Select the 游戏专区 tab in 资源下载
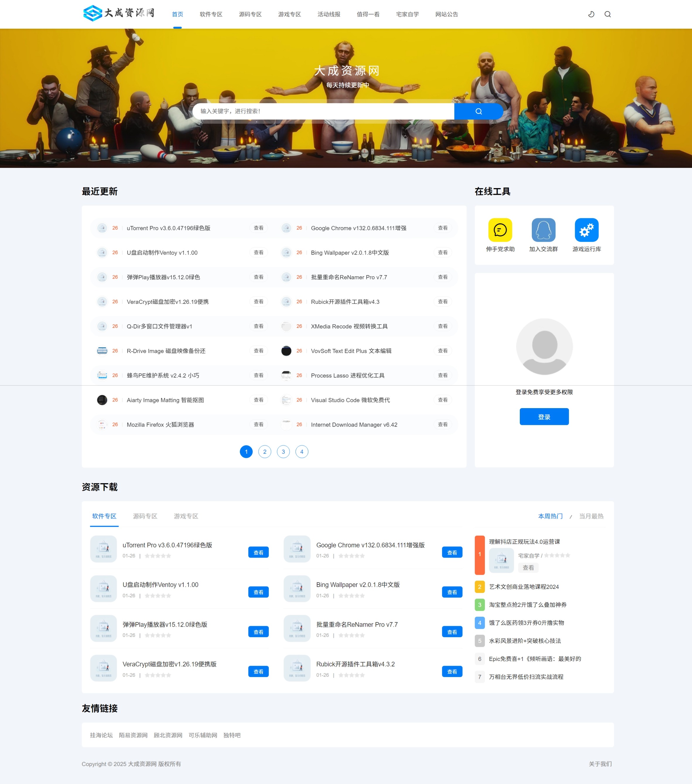The height and width of the screenshot is (784, 692). click(x=186, y=515)
